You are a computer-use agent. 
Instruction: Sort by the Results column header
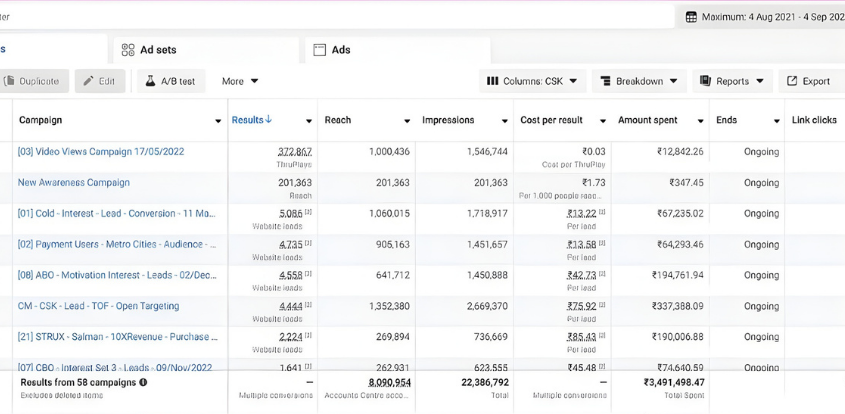pyautogui.click(x=251, y=120)
